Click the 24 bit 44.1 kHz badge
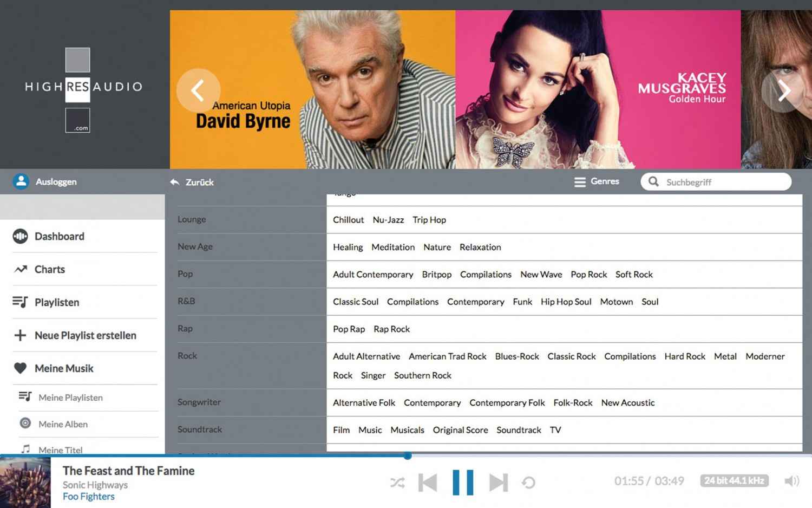 (734, 481)
